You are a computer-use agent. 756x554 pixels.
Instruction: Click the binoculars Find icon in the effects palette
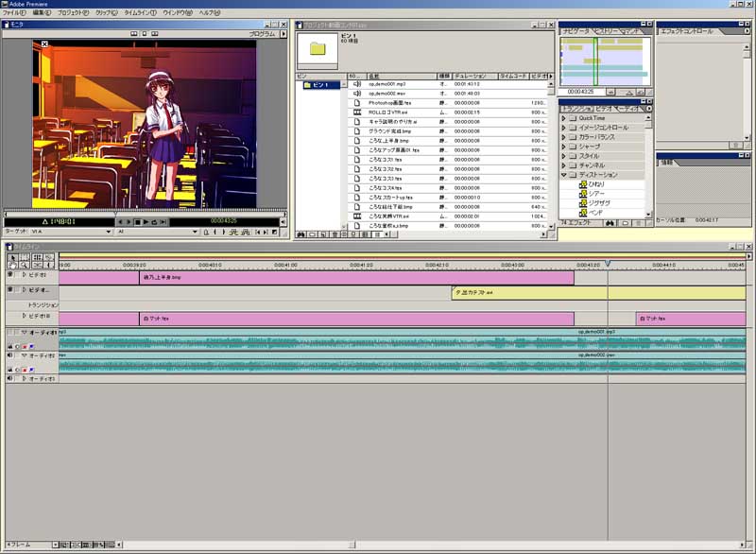pyautogui.click(x=610, y=223)
